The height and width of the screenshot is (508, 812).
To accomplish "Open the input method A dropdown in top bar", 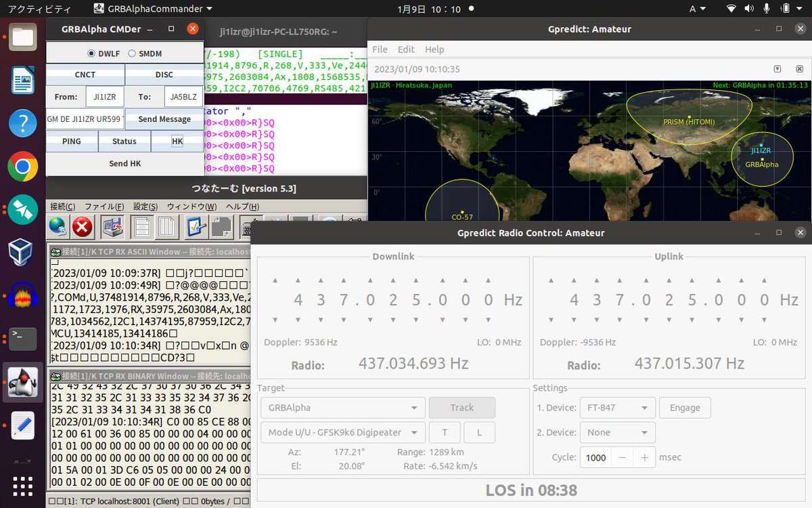I will [697, 9].
